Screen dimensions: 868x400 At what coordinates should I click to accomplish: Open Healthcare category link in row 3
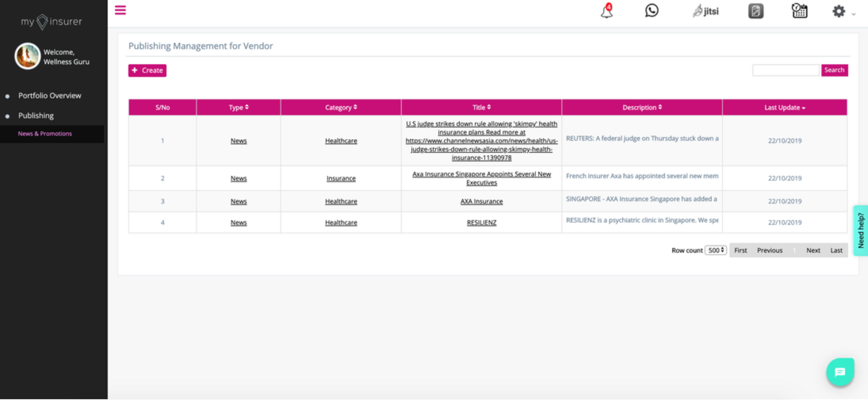tap(341, 201)
